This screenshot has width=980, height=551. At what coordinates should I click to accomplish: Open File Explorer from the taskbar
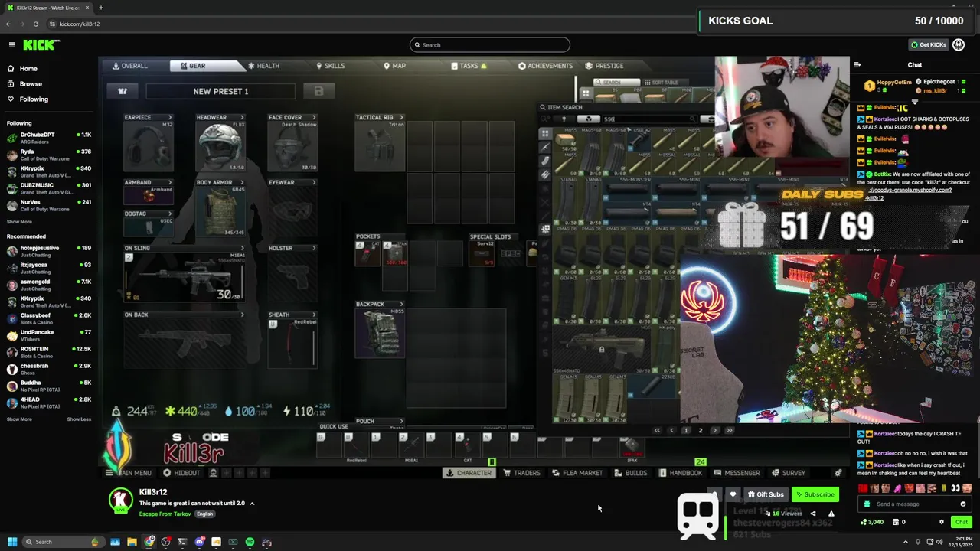[x=132, y=542]
